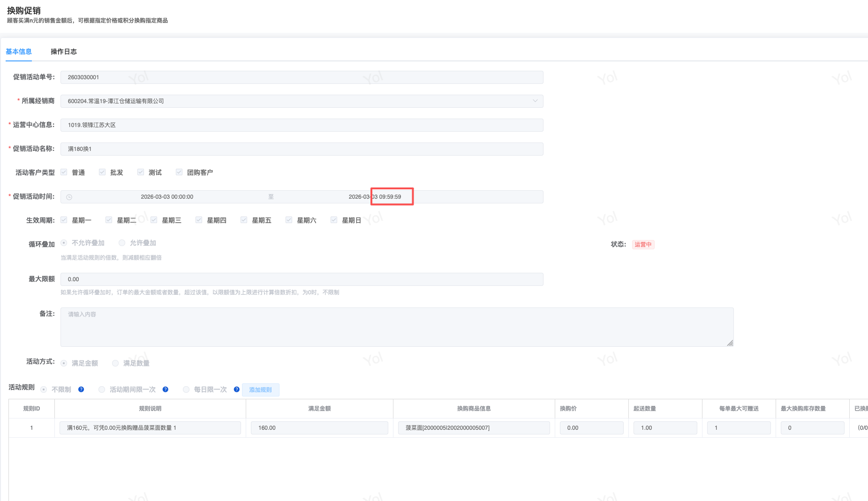Switch to the 基本信息 tab

point(19,52)
